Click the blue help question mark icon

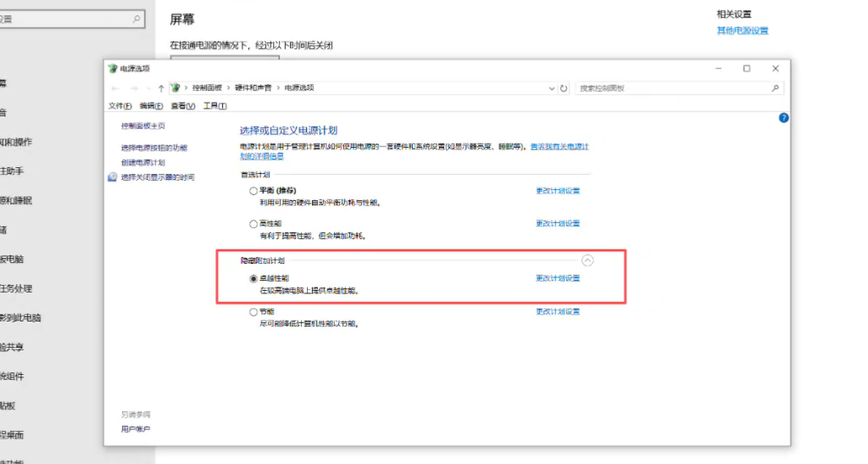[783, 118]
